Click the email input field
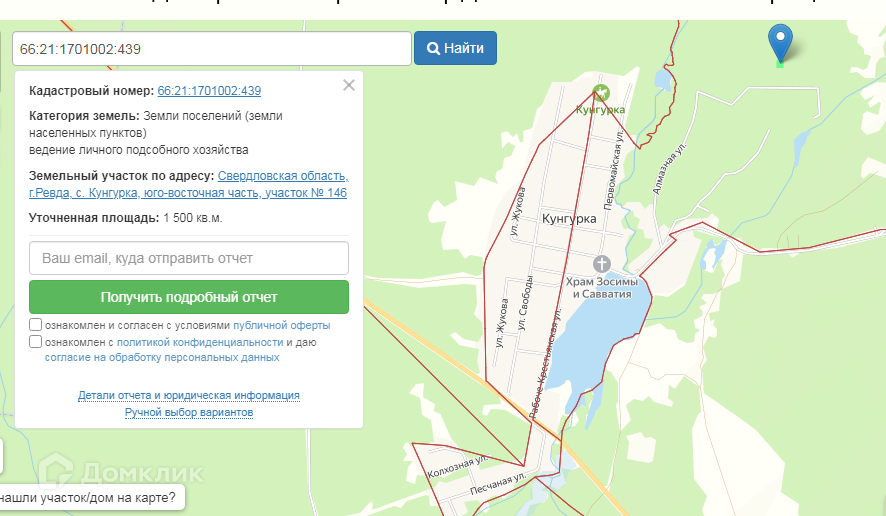 coord(189,258)
